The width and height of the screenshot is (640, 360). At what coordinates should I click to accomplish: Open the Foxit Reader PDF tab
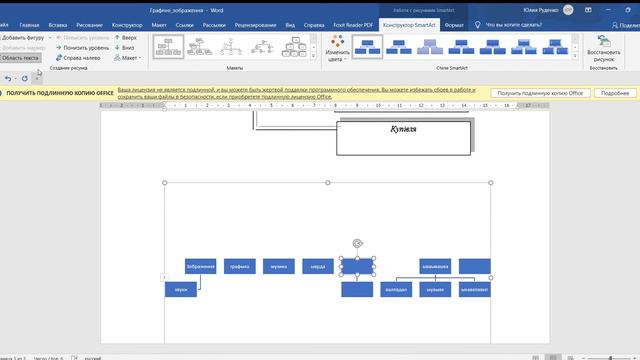[353, 25]
